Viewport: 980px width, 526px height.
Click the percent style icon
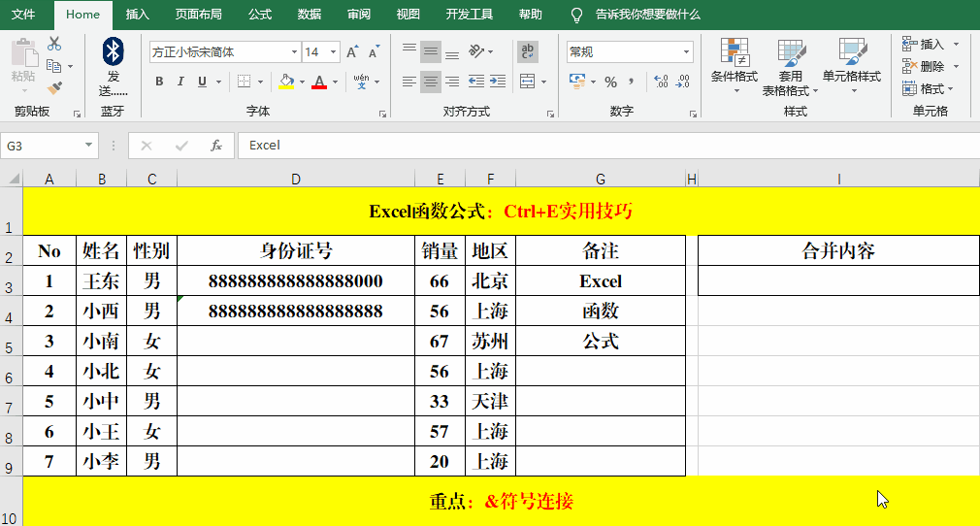[x=610, y=82]
